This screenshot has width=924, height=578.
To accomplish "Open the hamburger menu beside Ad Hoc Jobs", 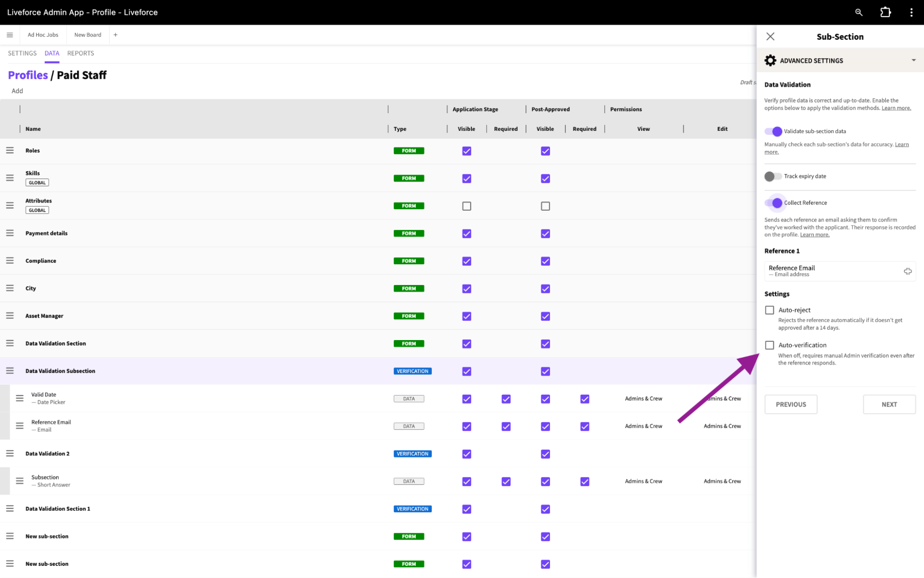I will tap(10, 35).
